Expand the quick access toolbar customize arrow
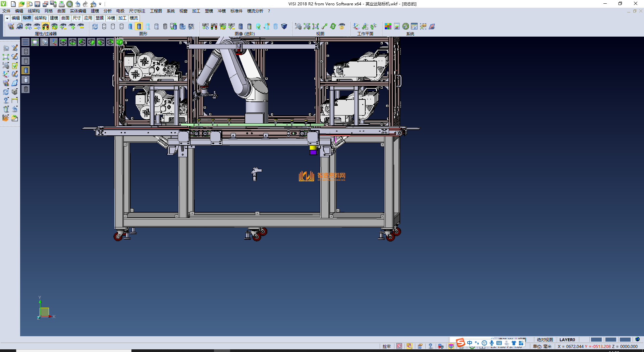644x352 pixels. pos(100,4)
